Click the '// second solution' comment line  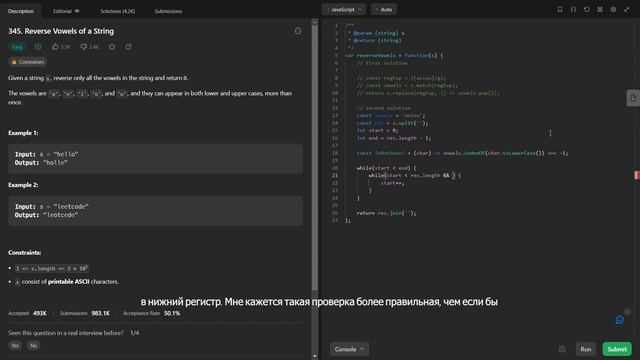tap(383, 108)
